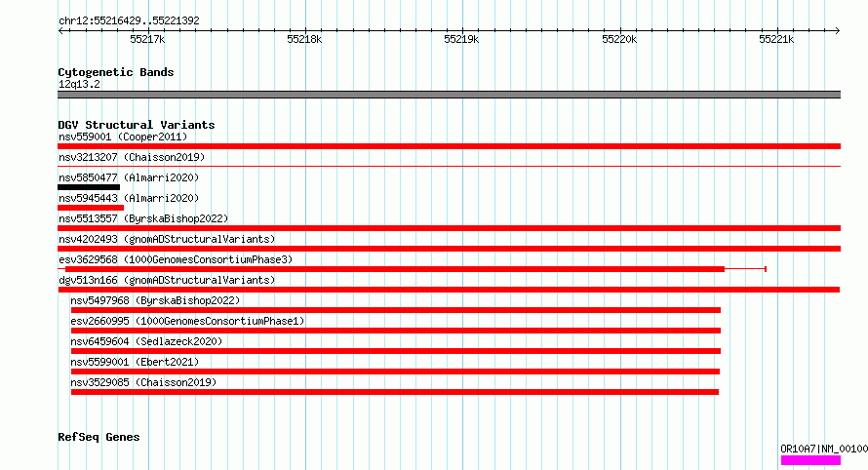Open nsv4202493 (gnomADStructuralVariants) label
Image resolution: width=868 pixels, height=470 pixels.
(167, 239)
